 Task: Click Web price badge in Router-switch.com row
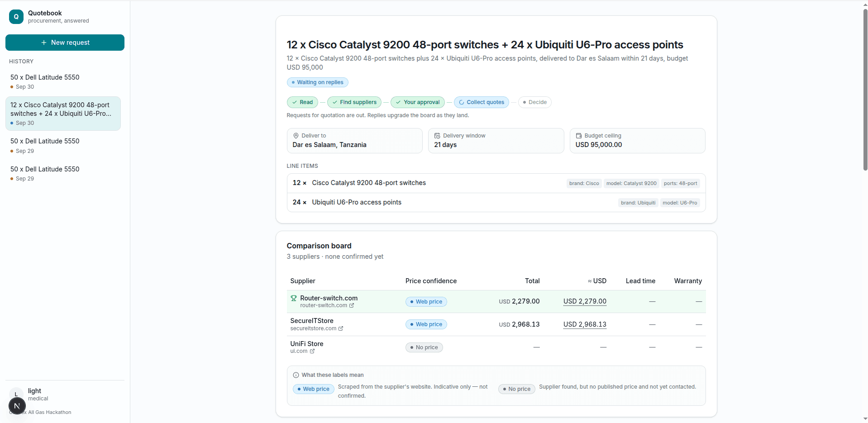coord(426,302)
